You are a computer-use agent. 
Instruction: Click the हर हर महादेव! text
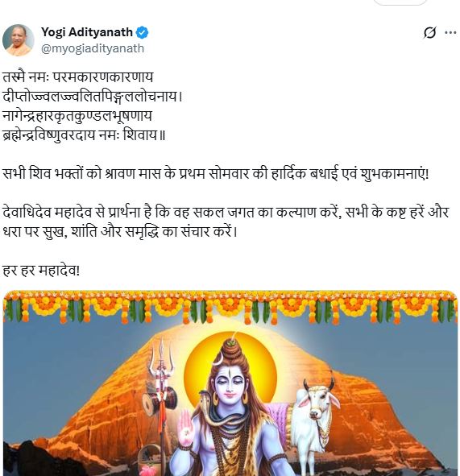click(41, 270)
